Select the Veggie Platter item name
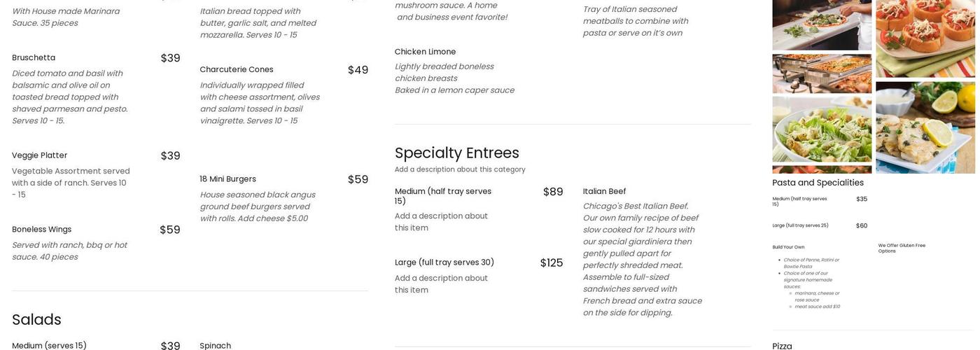 40,155
